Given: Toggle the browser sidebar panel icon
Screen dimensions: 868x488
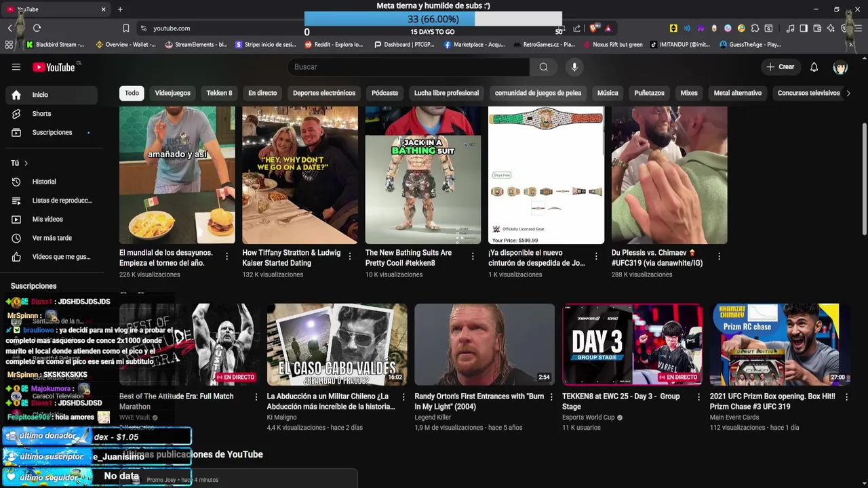Looking at the screenshot, I should pyautogui.click(x=804, y=28).
